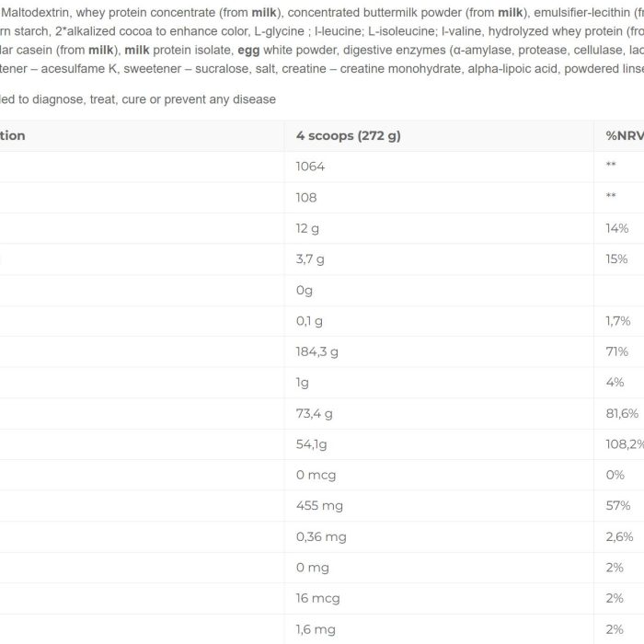Select the 184,3 g value
This screenshot has height=644, width=644.
316,352
